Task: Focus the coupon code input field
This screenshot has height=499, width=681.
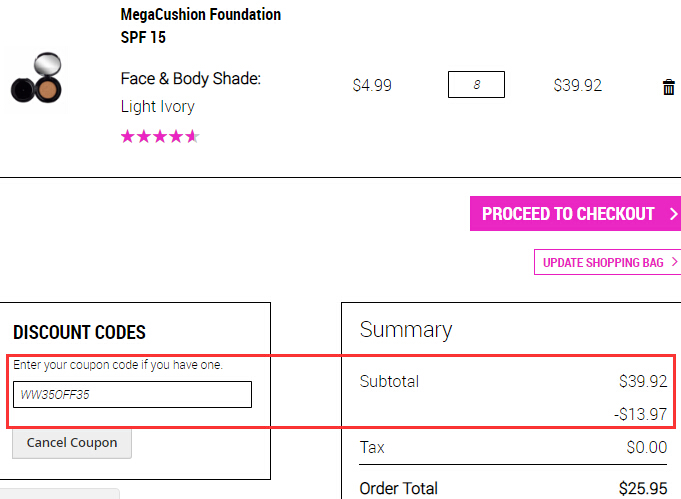Action: 132,394
